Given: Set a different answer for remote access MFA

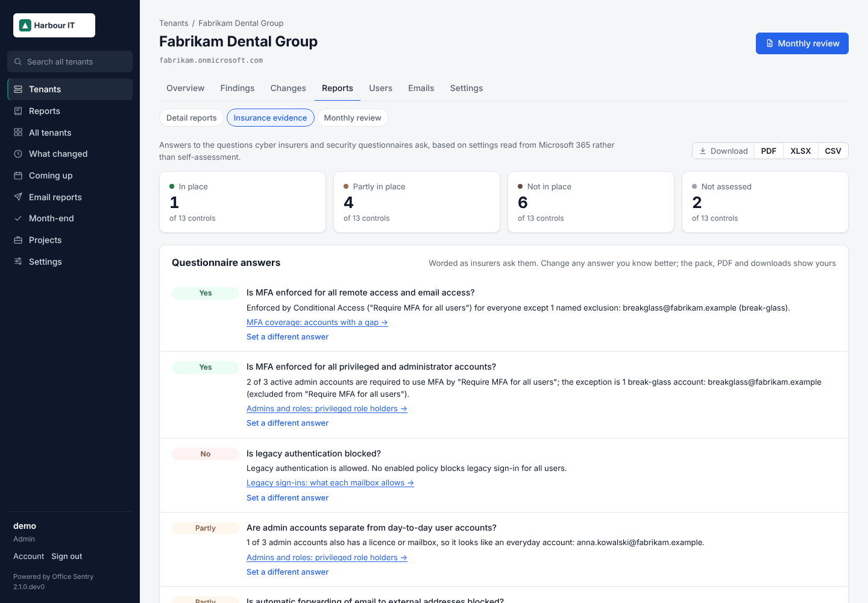Looking at the screenshot, I should click(288, 336).
